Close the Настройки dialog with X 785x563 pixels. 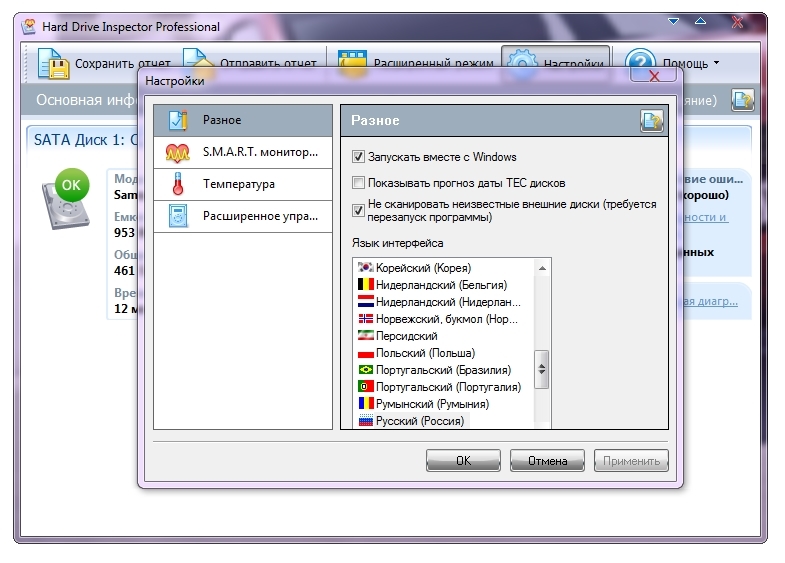point(654,76)
